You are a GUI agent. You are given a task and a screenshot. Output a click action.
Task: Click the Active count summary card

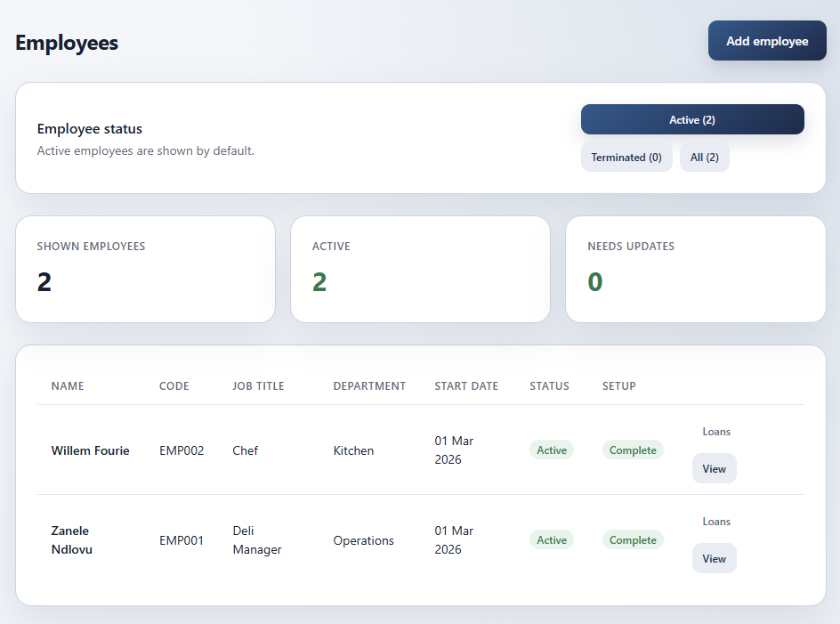(x=421, y=269)
